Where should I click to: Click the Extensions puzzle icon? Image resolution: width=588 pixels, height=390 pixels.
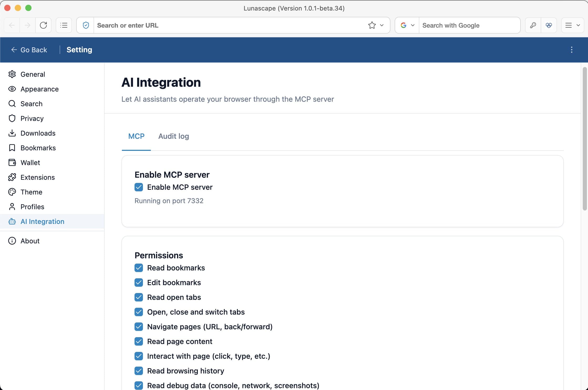[x=12, y=177]
